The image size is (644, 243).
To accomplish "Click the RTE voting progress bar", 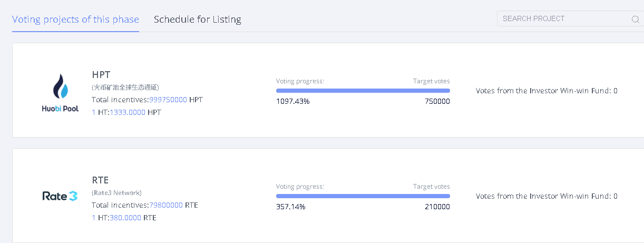I will (x=363, y=196).
